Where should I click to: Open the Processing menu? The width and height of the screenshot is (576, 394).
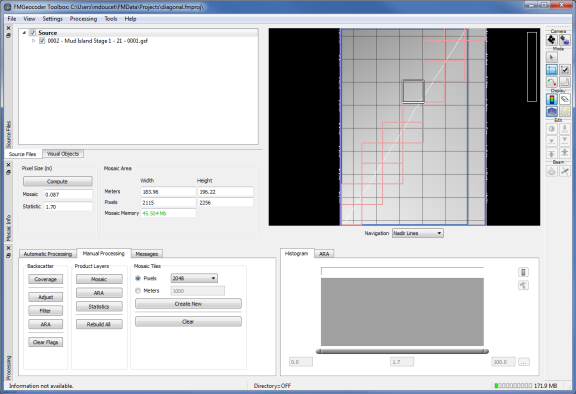click(x=83, y=19)
